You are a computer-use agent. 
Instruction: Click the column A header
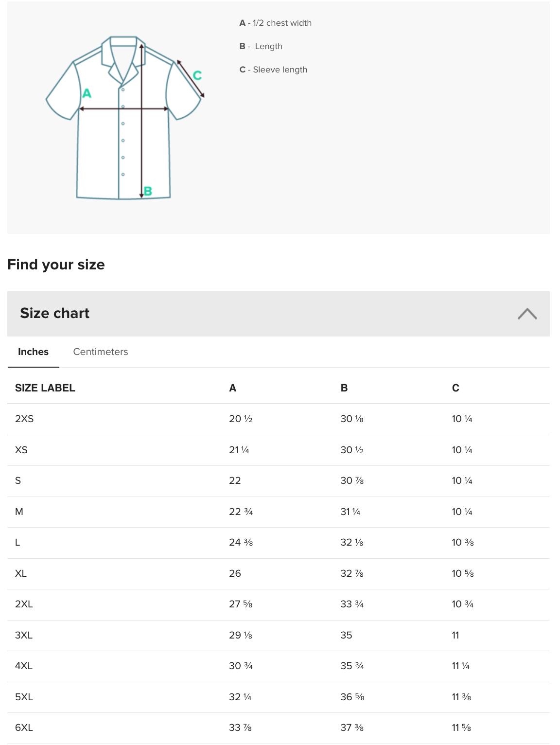click(x=233, y=388)
